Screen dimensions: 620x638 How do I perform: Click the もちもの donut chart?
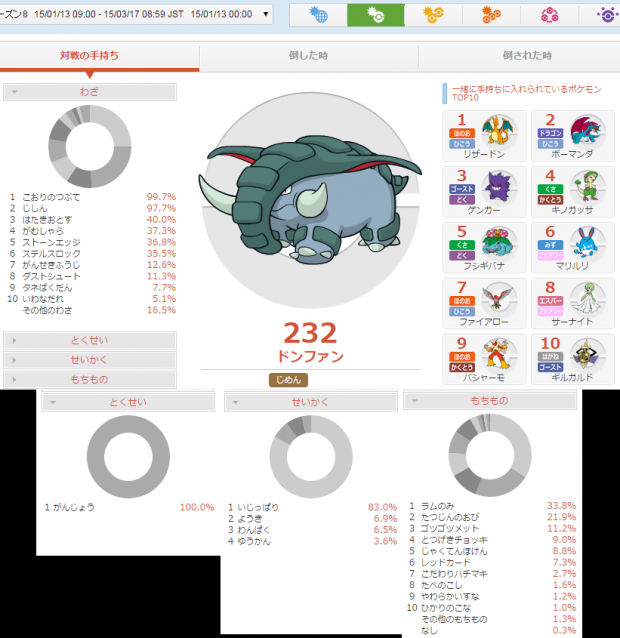(x=490, y=455)
